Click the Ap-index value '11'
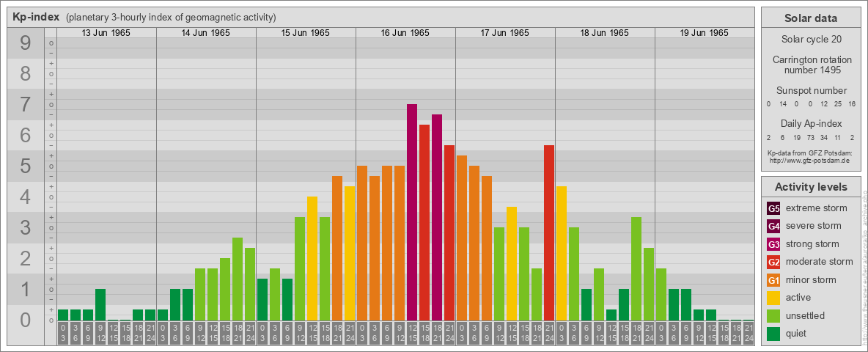The height and width of the screenshot is (352, 868). pyautogui.click(x=839, y=136)
